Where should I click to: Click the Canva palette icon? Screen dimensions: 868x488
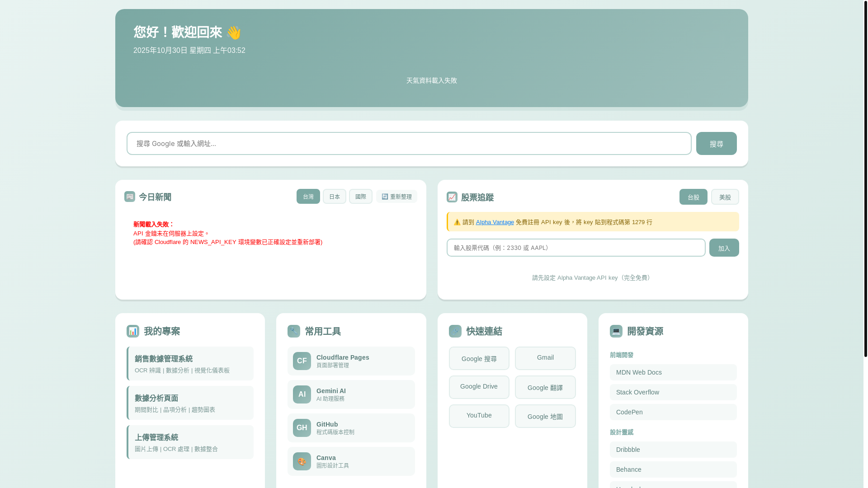pos(302,461)
